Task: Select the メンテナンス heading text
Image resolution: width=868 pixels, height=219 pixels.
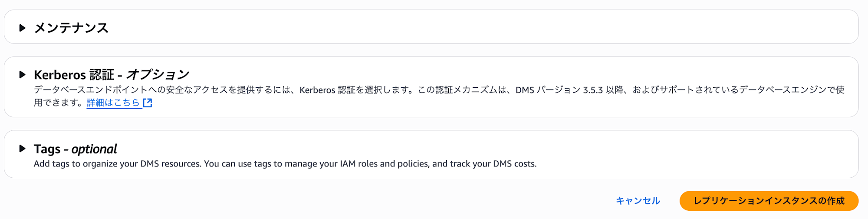Action: 71,28
